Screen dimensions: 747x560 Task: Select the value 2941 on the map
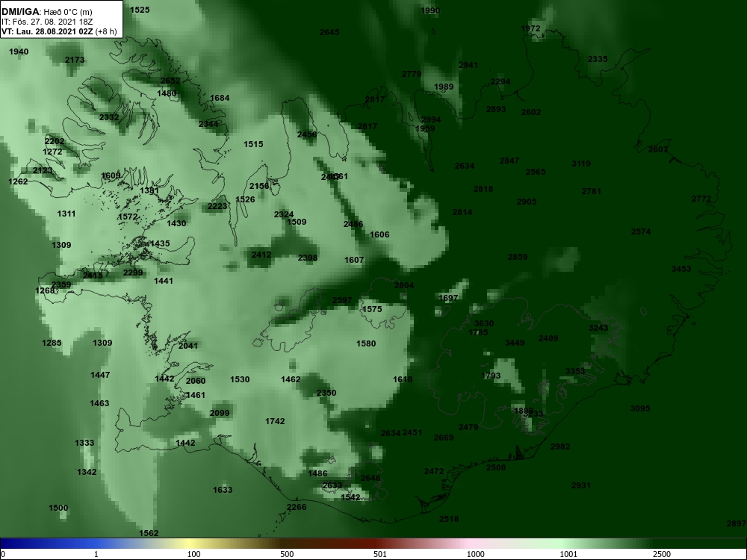[468, 65]
